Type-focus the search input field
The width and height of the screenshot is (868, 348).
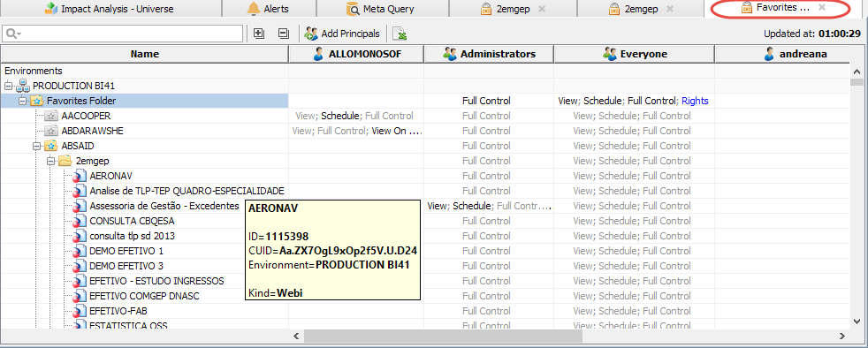(122, 34)
